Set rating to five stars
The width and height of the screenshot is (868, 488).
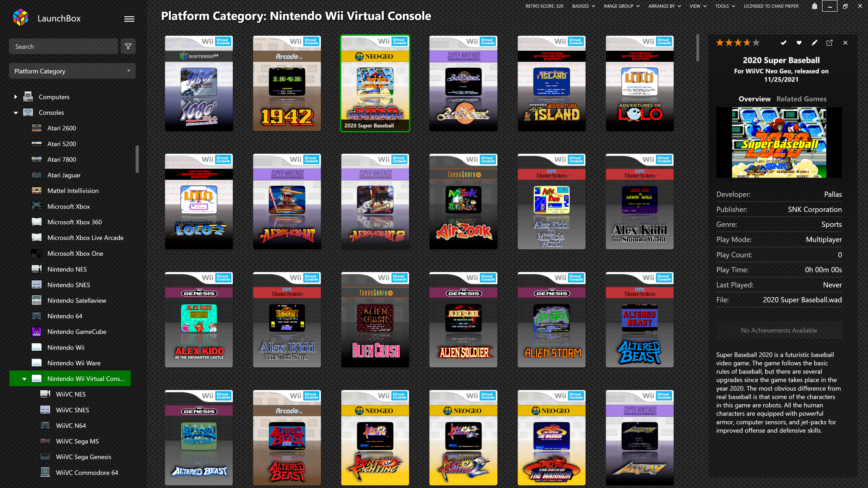[756, 42]
